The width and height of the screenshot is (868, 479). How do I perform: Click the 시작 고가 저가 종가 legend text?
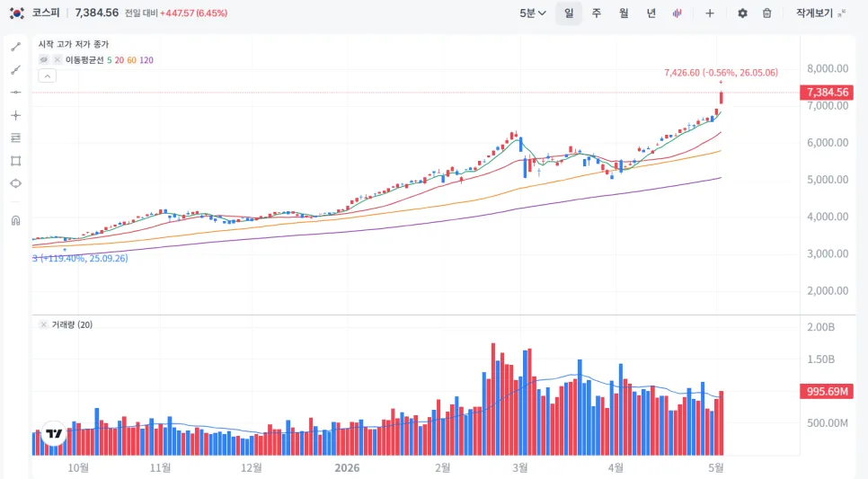pos(74,44)
